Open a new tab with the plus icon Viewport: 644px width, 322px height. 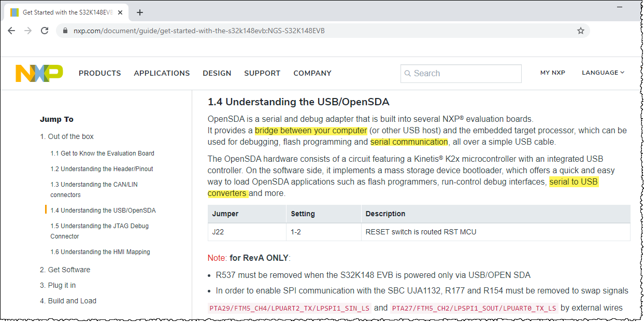(x=139, y=12)
